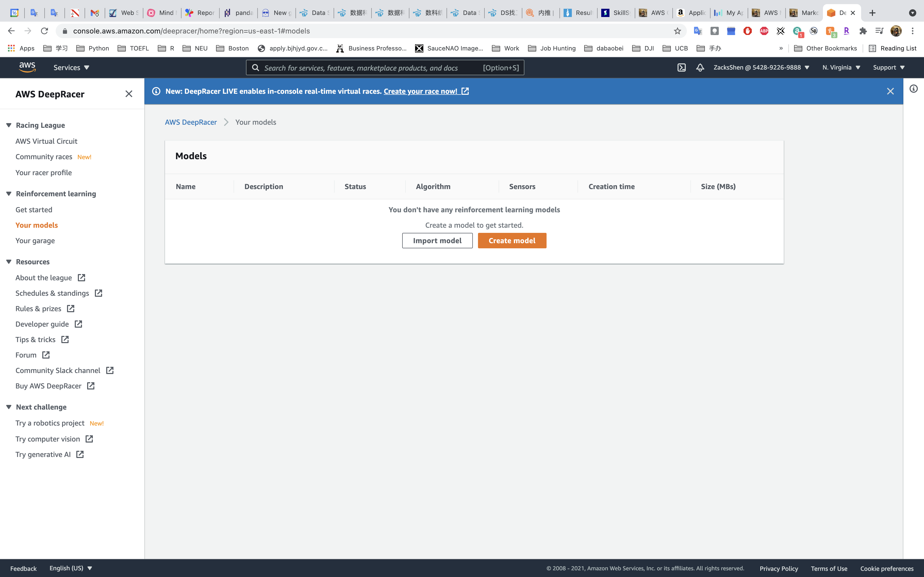Open Chrome extensions puzzle icon
This screenshot has width=924, height=577.
point(863,31)
